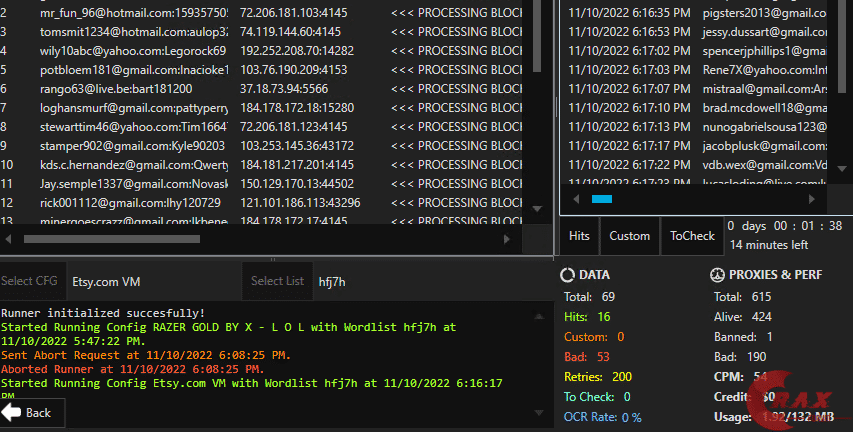Switch to the Custom tab
This screenshot has width=853, height=432.
[629, 236]
